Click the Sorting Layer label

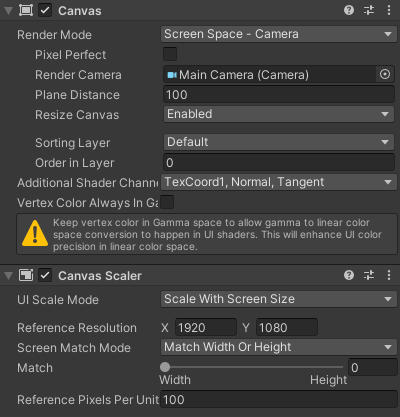(x=73, y=143)
